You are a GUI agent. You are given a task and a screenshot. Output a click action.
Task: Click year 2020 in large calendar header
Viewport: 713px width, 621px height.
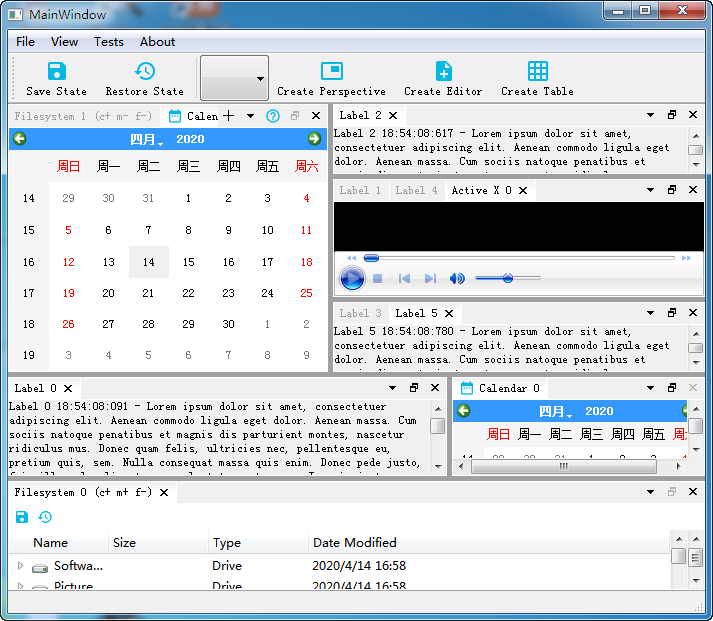pos(190,139)
